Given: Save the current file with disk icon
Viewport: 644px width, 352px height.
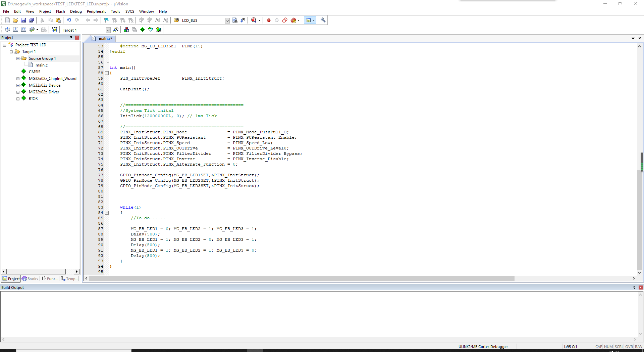Looking at the screenshot, I should pyautogui.click(x=23, y=20).
